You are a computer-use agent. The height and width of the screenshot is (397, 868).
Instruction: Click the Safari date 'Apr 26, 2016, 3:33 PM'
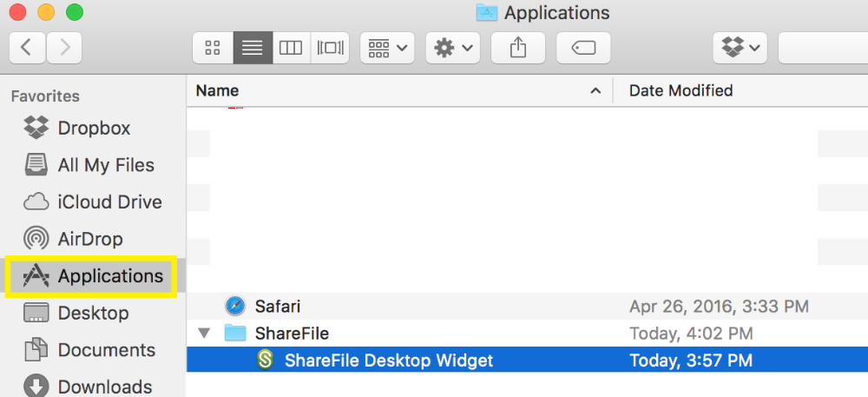(x=719, y=306)
